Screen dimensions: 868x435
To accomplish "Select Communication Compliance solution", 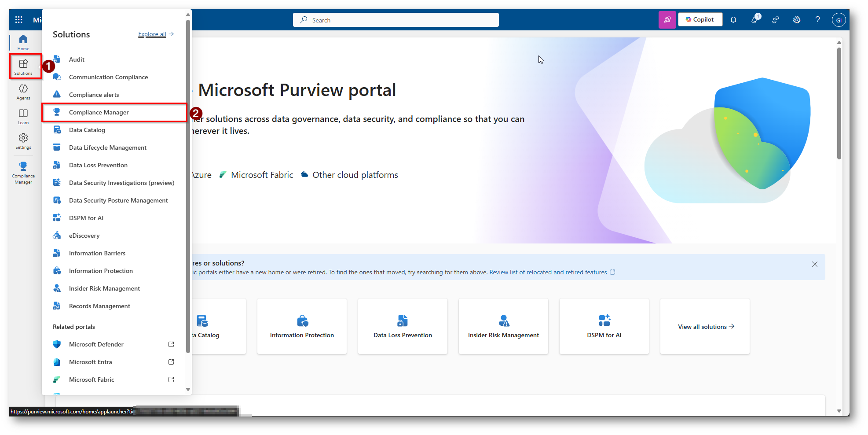I will click(x=114, y=77).
